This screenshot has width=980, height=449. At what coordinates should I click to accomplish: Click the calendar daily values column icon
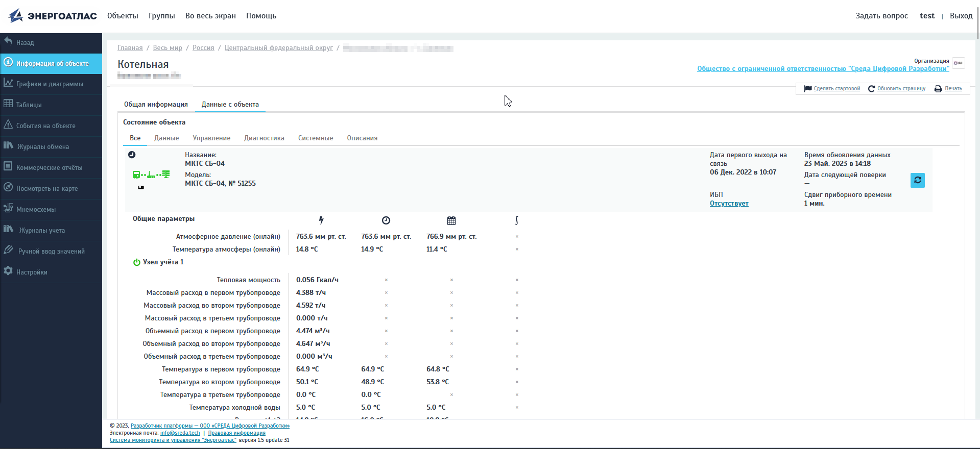point(451,220)
